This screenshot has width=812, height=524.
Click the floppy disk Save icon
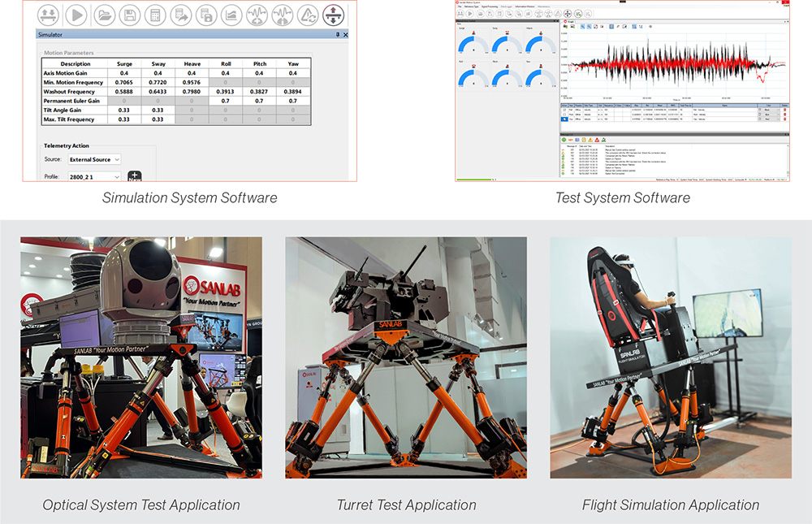(x=128, y=15)
